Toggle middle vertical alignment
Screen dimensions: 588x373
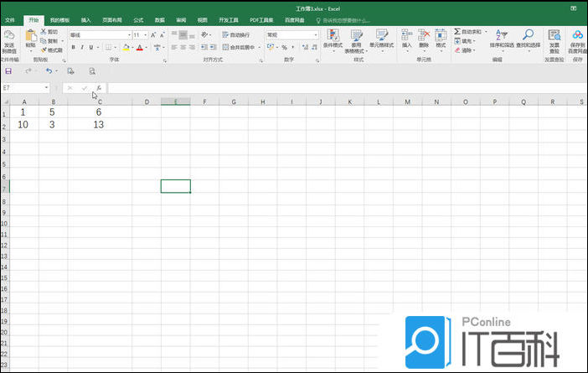tap(183, 35)
